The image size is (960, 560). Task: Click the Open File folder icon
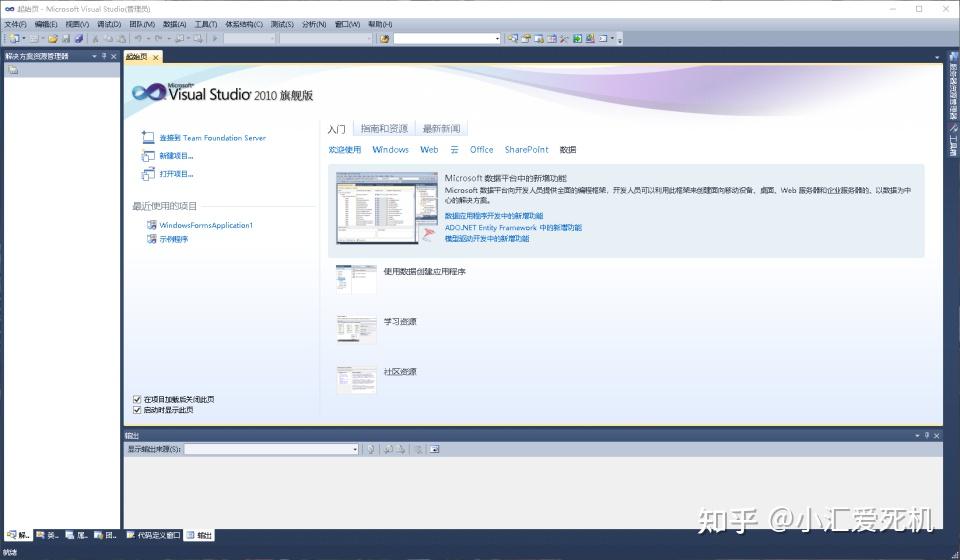point(53,38)
